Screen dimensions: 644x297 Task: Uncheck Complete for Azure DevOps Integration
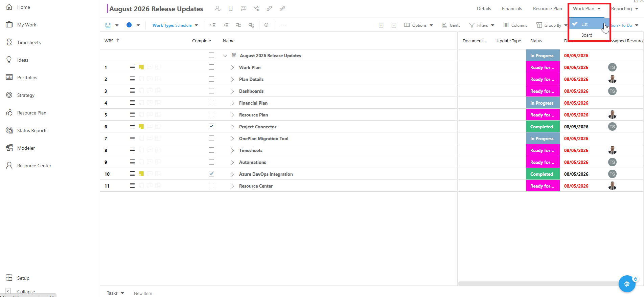click(211, 174)
